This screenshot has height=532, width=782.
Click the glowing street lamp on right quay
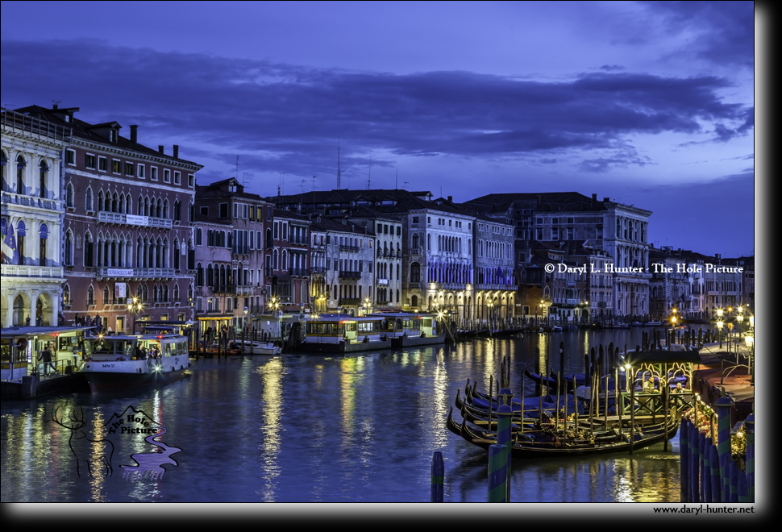[749, 341]
